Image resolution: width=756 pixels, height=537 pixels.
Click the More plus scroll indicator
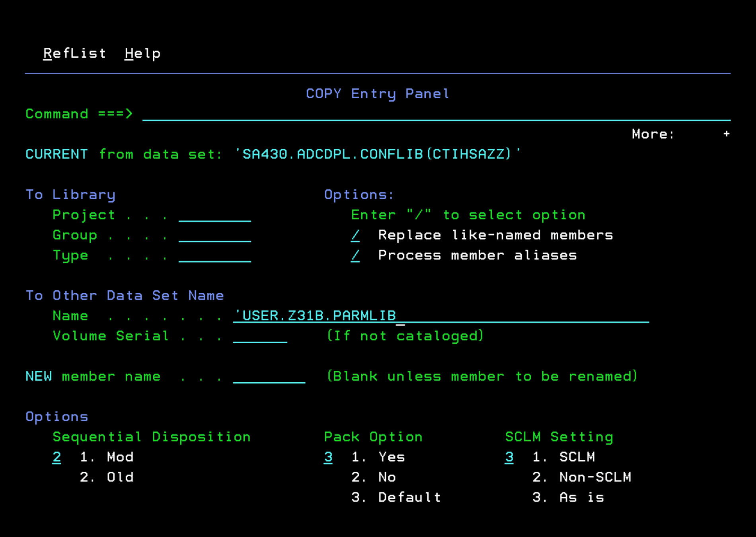point(727,134)
